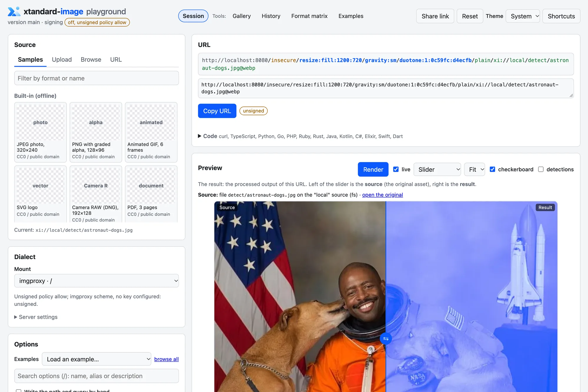Expand Server settings section

coord(36,317)
